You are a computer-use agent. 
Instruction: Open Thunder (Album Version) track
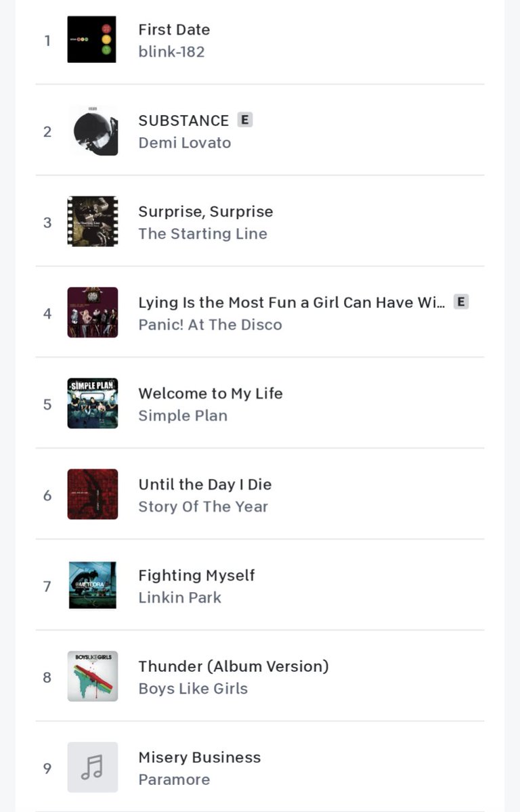click(x=234, y=667)
